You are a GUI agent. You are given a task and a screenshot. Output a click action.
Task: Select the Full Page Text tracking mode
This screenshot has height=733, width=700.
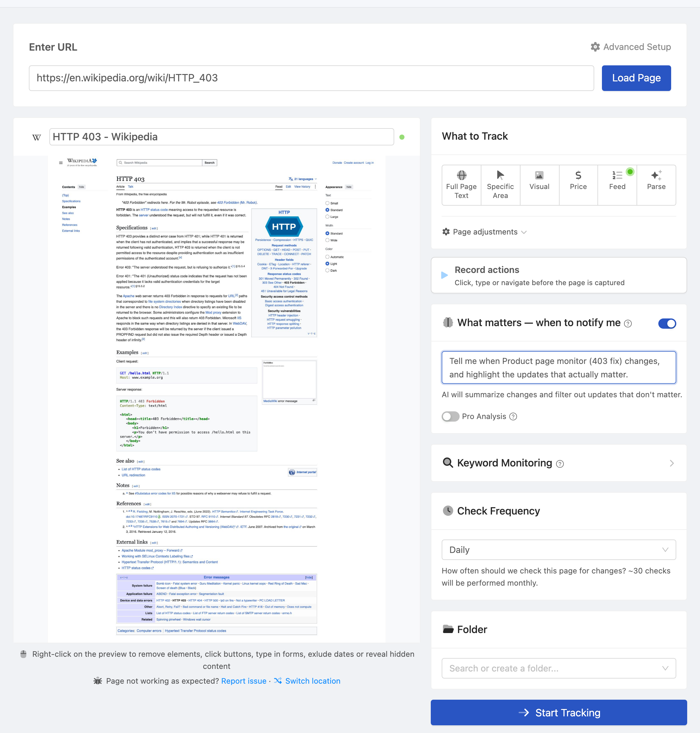pyautogui.click(x=461, y=185)
